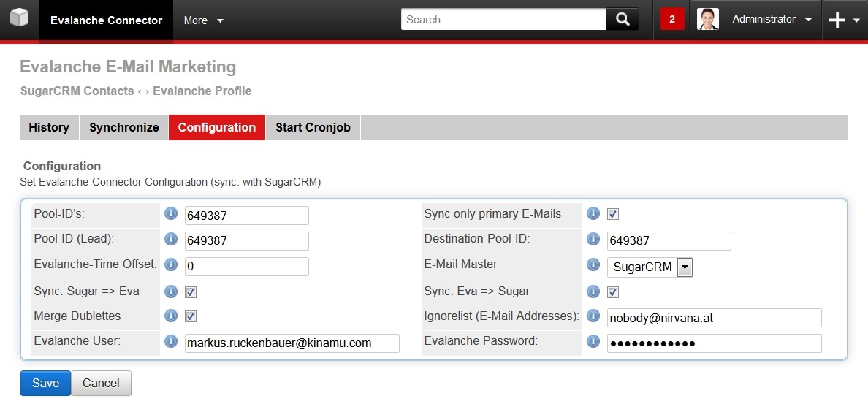Click the Pool-ID's input field
The image size is (868, 404).
tap(247, 216)
